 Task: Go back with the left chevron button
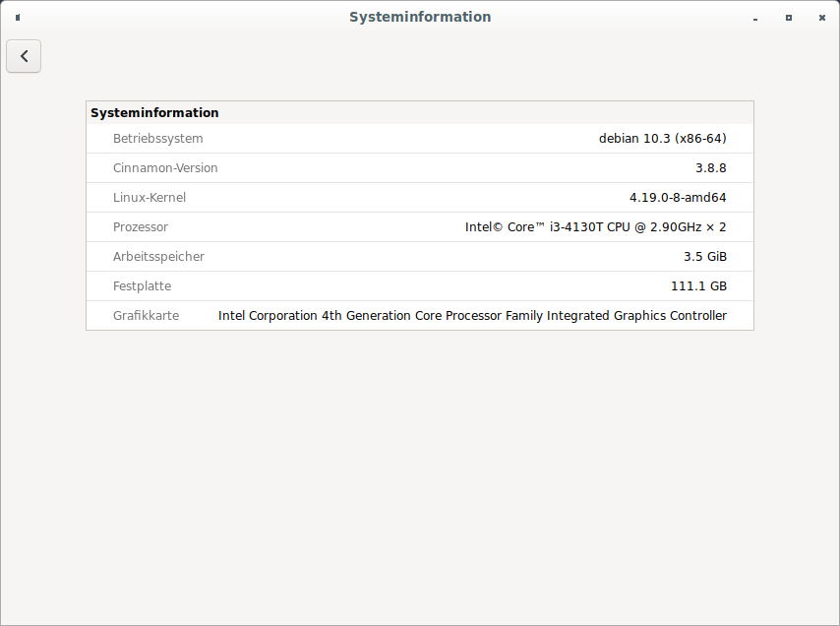coord(24,56)
